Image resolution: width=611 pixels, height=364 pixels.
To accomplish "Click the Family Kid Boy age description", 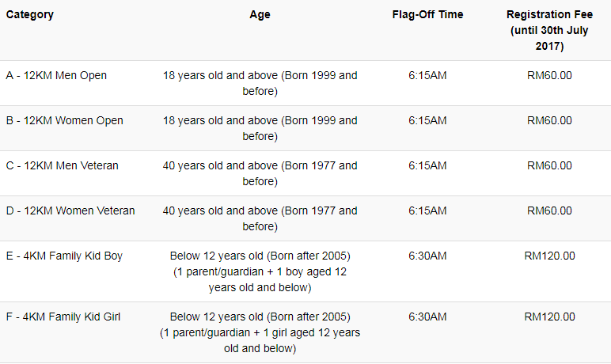I will pos(260,271).
